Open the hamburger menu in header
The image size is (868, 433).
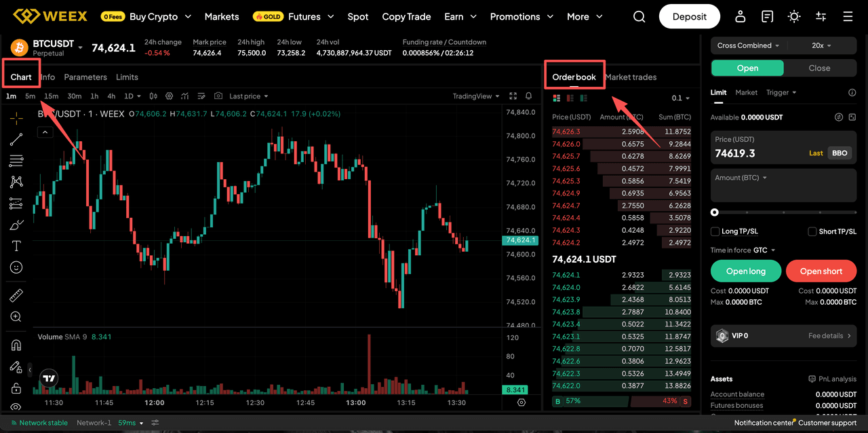tap(848, 16)
